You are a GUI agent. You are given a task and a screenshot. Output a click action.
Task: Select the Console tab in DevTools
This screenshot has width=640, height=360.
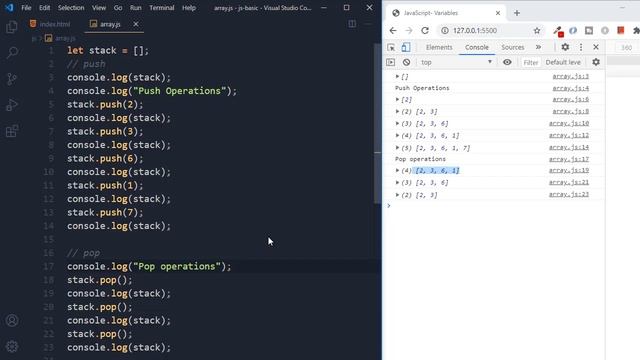click(x=477, y=47)
